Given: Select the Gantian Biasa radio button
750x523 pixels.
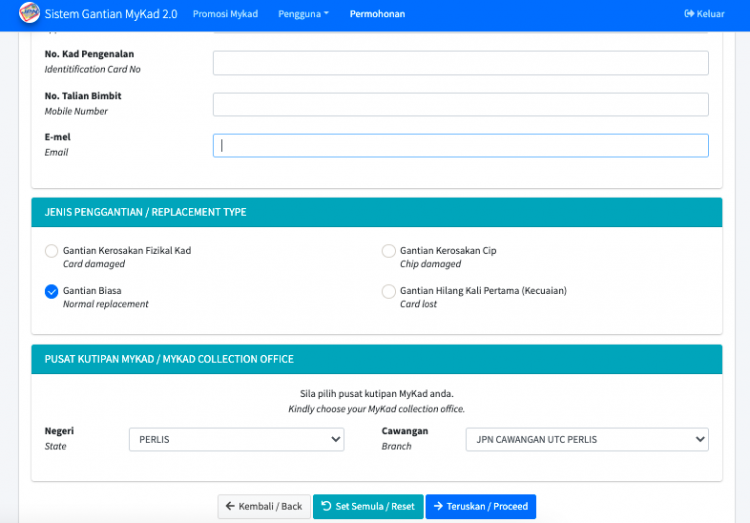Looking at the screenshot, I should click(x=51, y=291).
